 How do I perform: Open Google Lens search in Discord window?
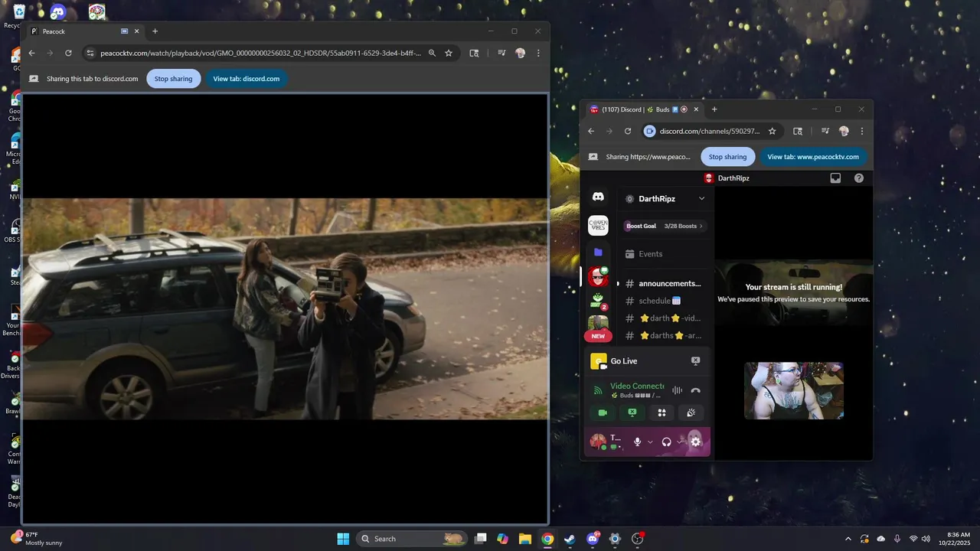tap(798, 131)
